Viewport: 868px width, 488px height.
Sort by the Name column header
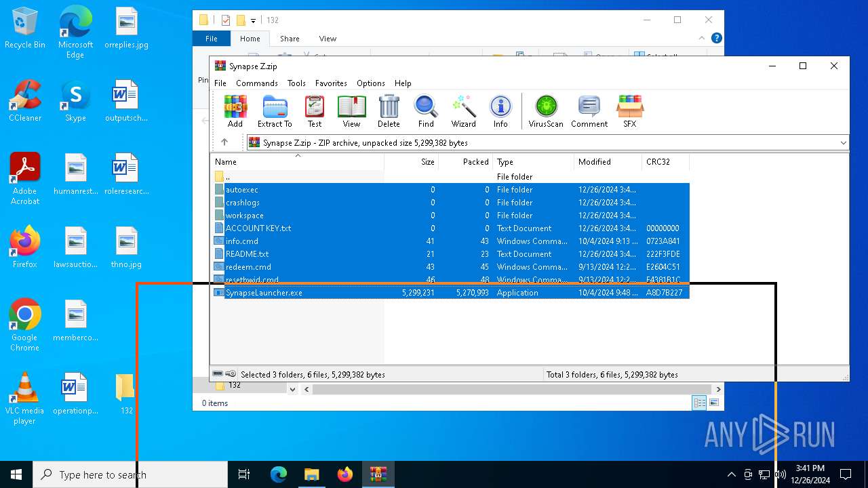297,162
